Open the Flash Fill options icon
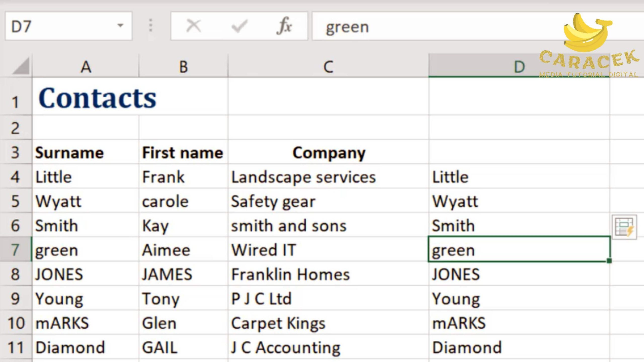 (x=624, y=227)
